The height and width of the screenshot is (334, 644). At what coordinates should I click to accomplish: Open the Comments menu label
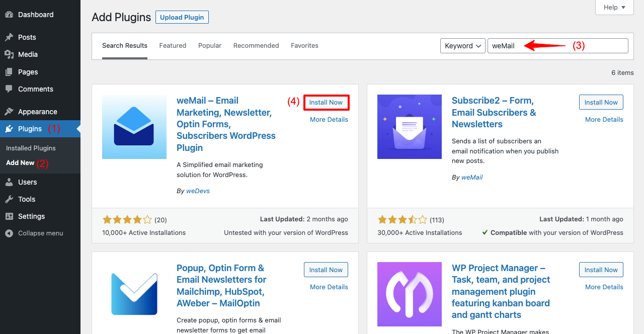click(x=36, y=89)
